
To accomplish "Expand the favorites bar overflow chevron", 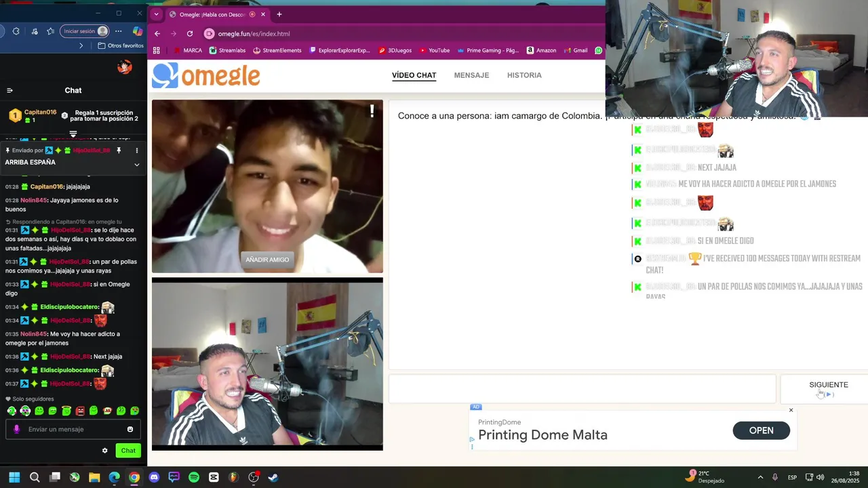I will coord(81,45).
